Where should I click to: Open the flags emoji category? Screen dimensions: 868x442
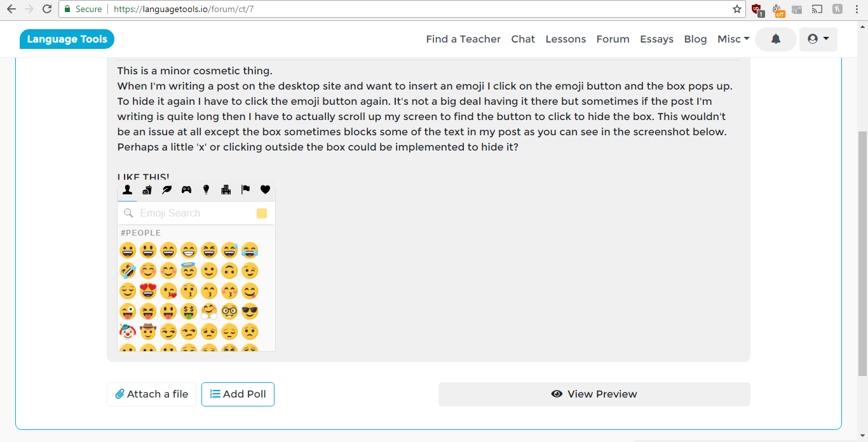point(245,189)
